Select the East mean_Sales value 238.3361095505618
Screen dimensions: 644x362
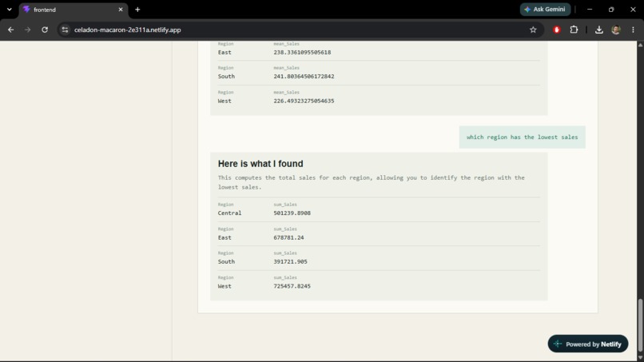point(302,52)
